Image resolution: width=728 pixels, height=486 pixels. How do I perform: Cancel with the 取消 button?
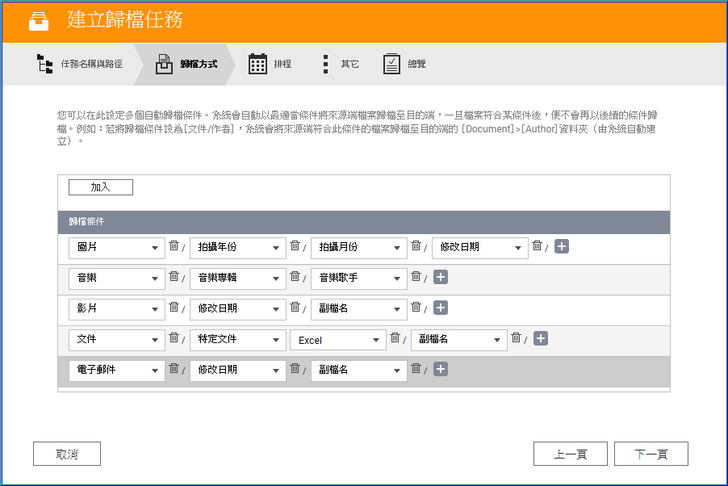coord(67,454)
